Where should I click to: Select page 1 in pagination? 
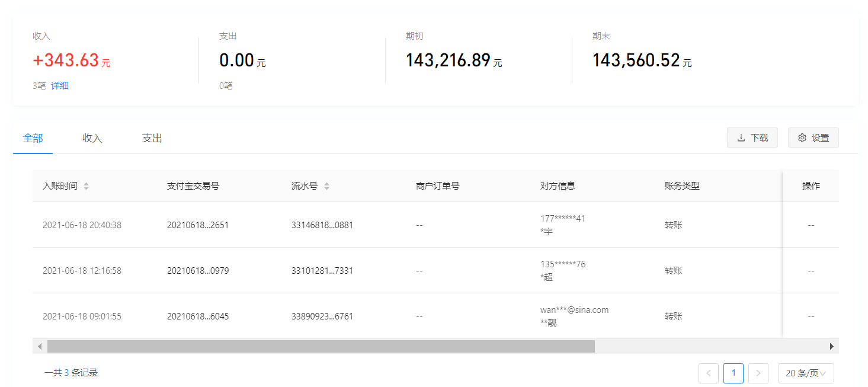point(734,373)
